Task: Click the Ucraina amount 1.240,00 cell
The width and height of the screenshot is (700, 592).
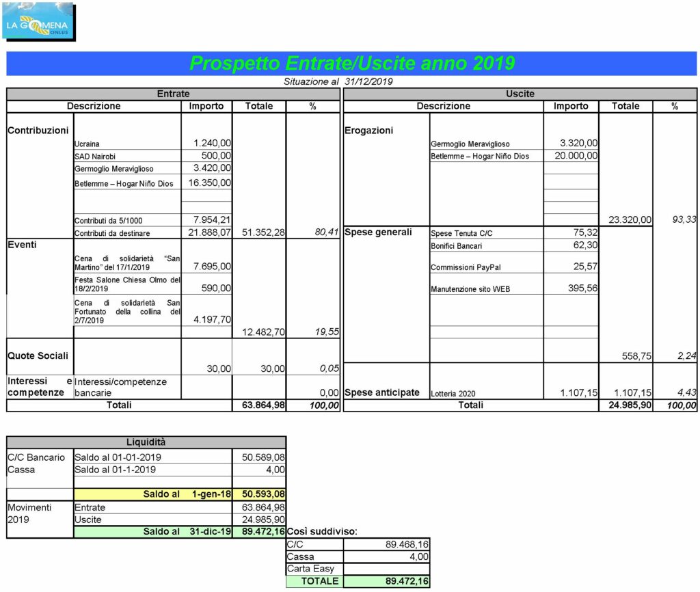Action: click(x=206, y=143)
